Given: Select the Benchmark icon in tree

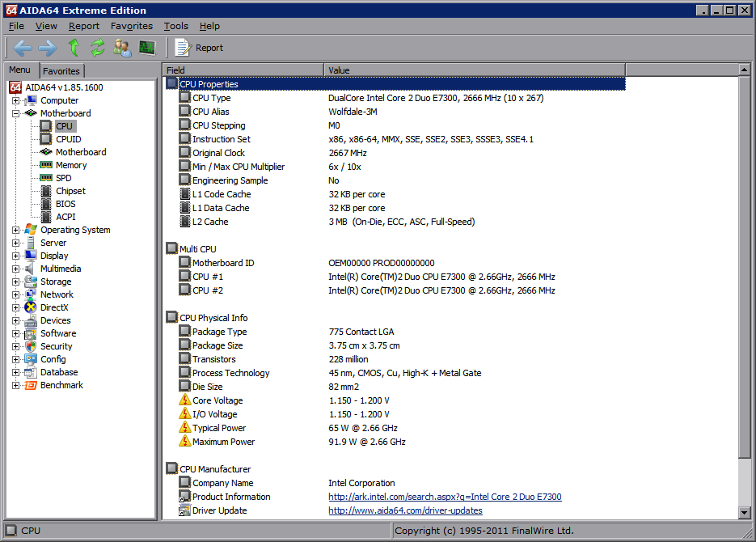Looking at the screenshot, I should [x=31, y=385].
